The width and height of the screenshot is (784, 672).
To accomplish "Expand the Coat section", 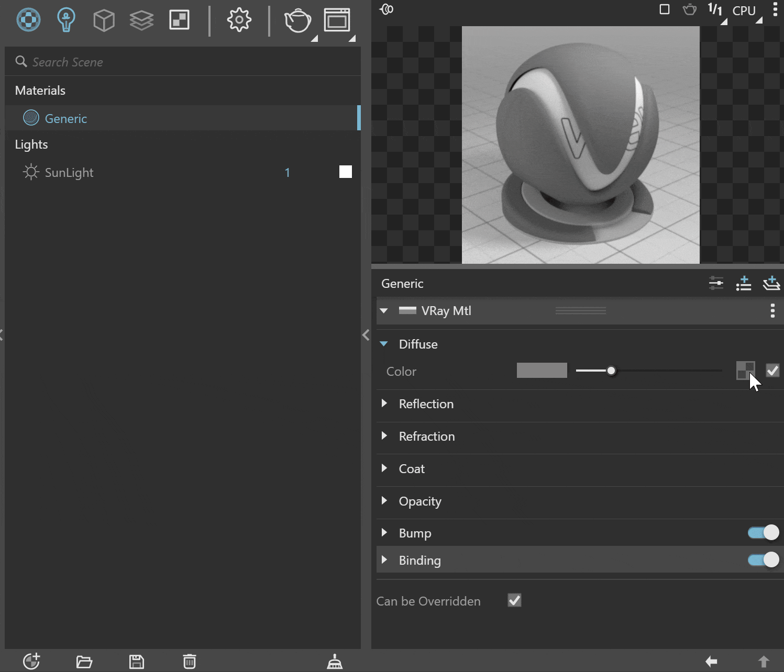I will 384,468.
